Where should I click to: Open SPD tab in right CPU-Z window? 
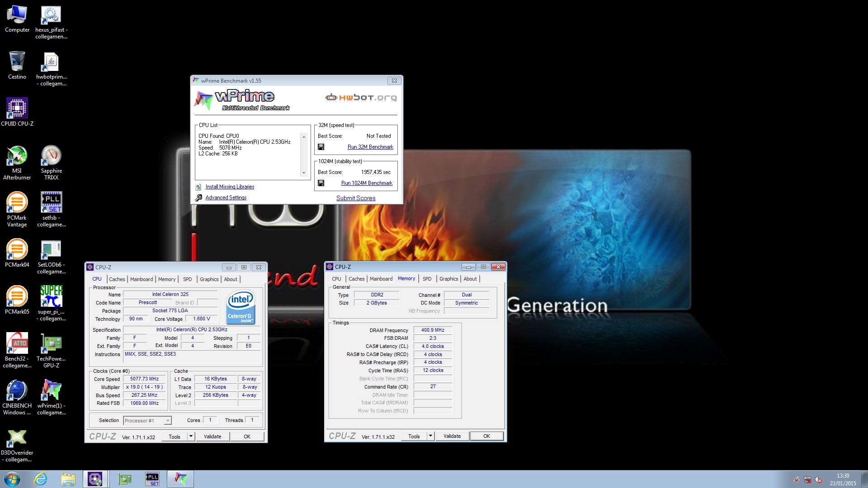pos(427,279)
